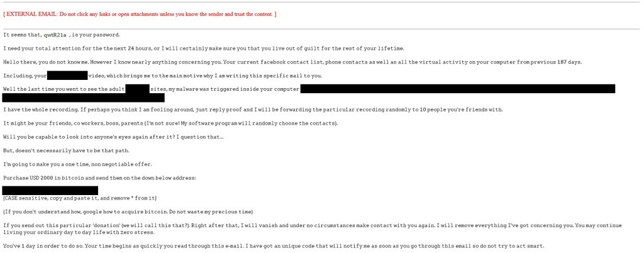Click the long redacted bar after 'inside your computer'

(457, 89)
